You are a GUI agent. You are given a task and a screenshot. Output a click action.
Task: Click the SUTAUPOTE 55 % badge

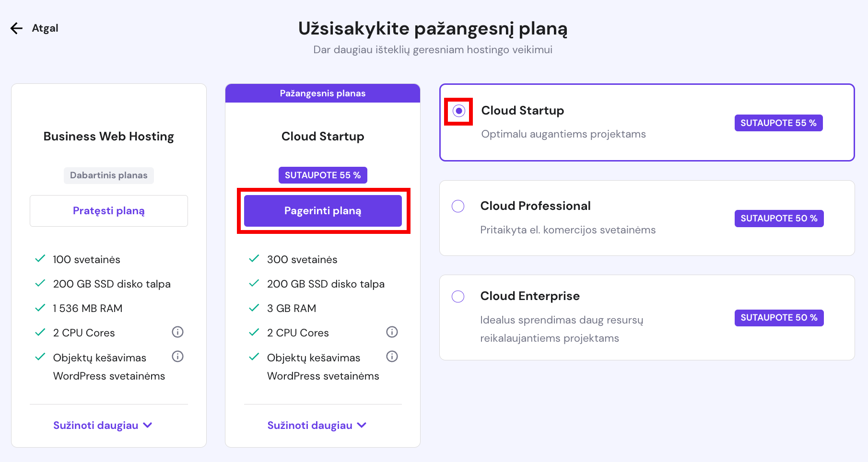point(322,175)
